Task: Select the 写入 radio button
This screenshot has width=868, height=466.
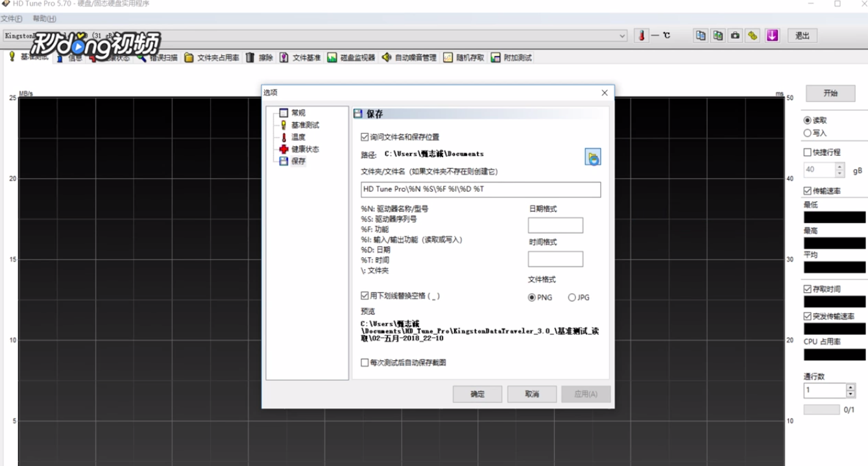Action: (x=808, y=133)
